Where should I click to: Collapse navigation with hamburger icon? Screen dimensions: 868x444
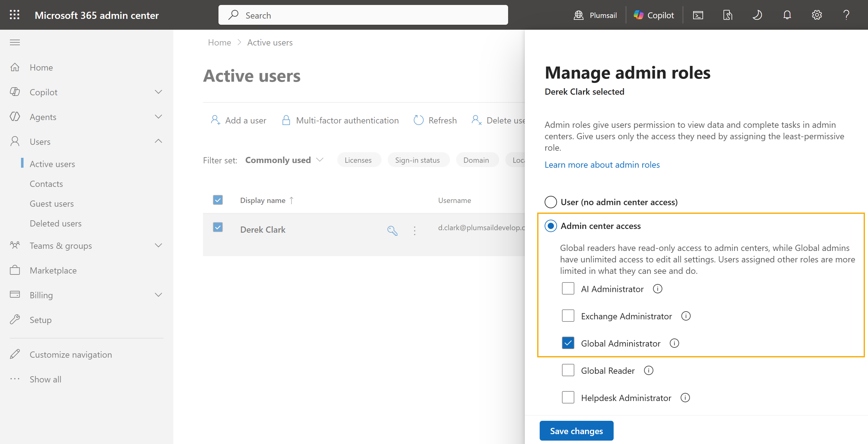point(15,42)
